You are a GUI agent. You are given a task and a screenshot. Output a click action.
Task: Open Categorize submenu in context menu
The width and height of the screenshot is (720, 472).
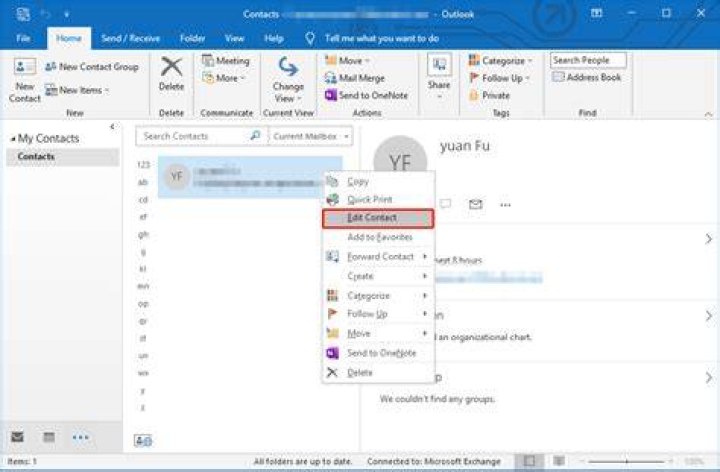coord(378,296)
